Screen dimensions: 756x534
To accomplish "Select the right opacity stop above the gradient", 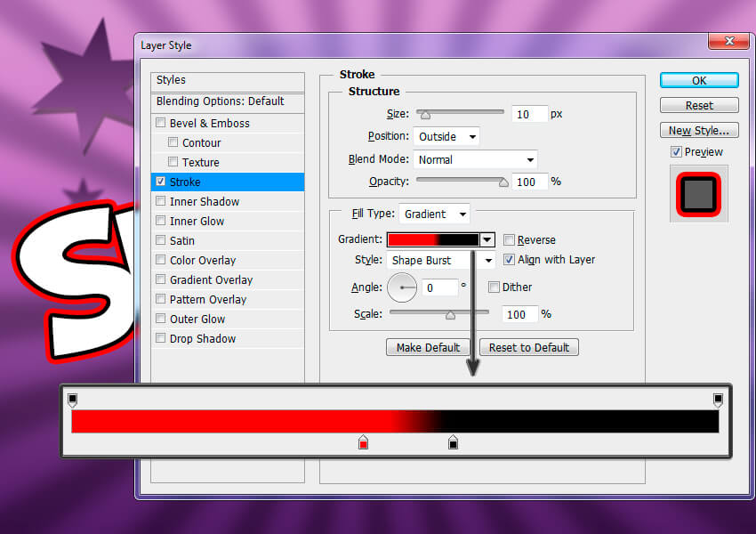I will tap(718, 400).
